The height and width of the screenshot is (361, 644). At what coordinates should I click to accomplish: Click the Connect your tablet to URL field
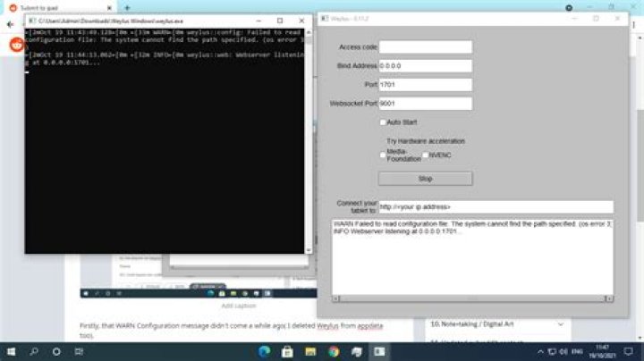[x=496, y=206]
